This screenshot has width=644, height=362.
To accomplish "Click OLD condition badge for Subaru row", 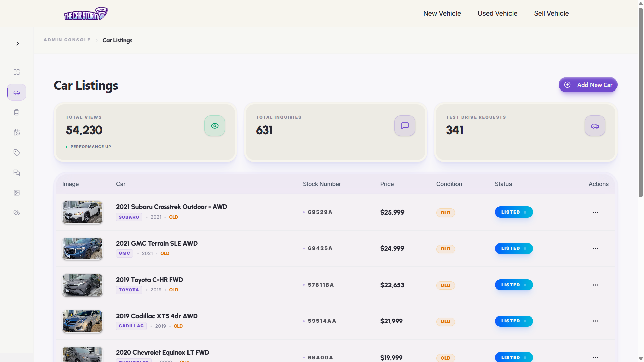I will 445,213.
